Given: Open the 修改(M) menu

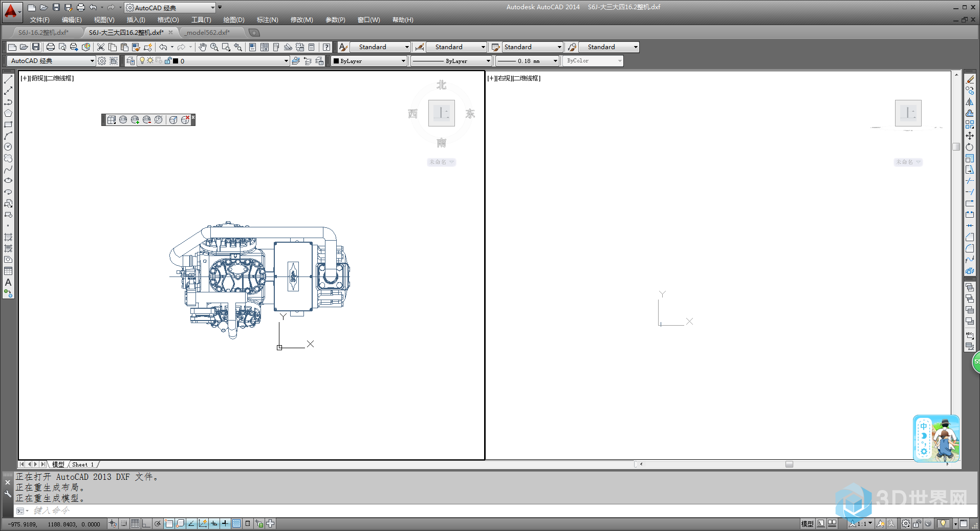Looking at the screenshot, I should (301, 20).
